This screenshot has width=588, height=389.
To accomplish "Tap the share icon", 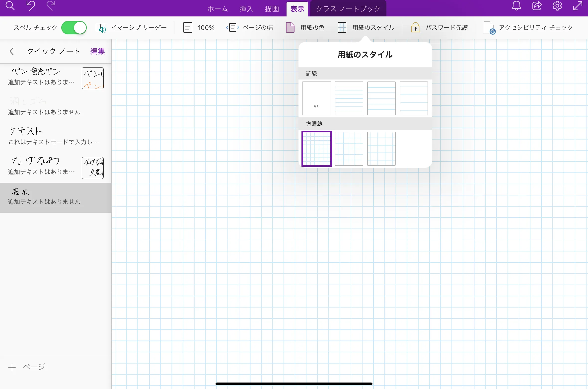I will 537,6.
